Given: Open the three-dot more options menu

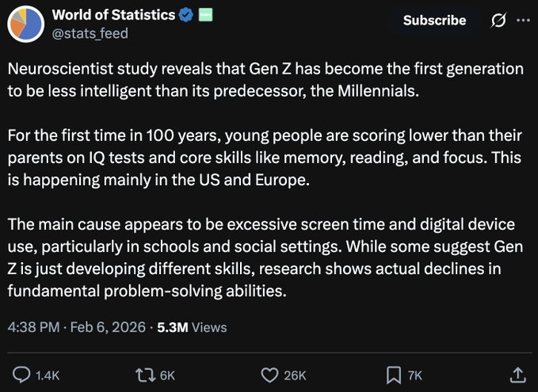Looking at the screenshot, I should click(x=523, y=21).
